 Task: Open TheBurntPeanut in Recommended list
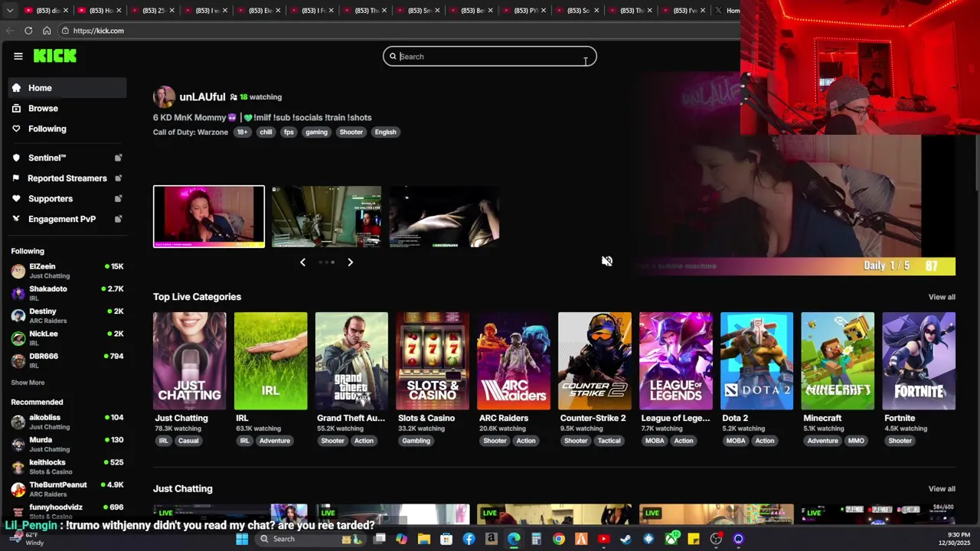(67, 489)
